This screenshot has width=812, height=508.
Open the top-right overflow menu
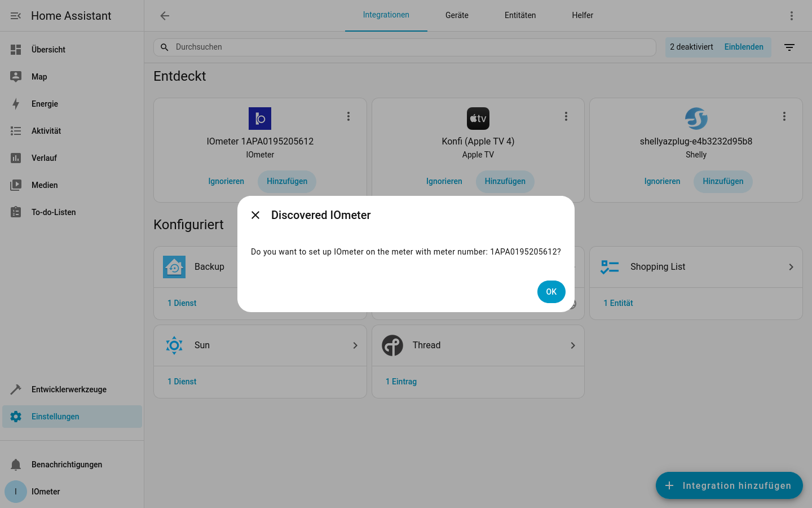click(x=792, y=16)
